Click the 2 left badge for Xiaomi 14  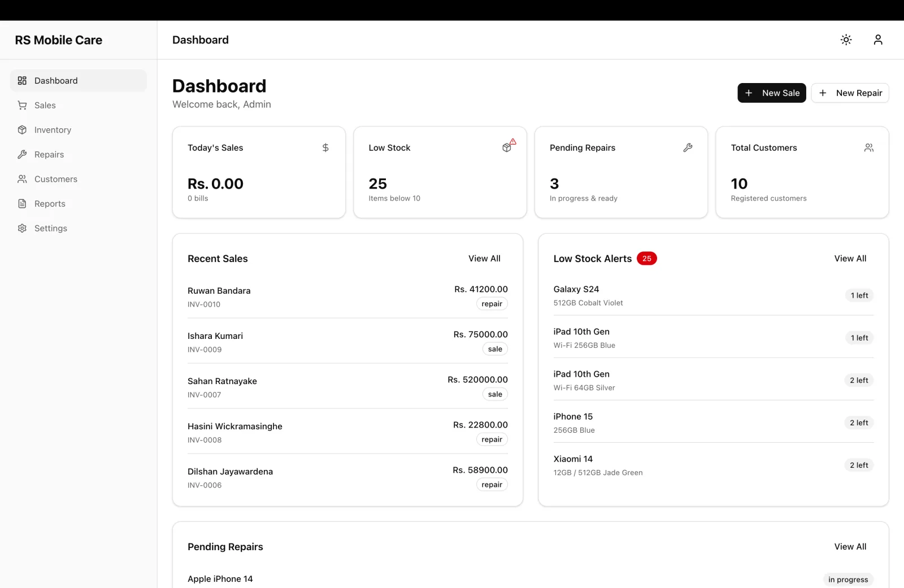[x=859, y=465]
